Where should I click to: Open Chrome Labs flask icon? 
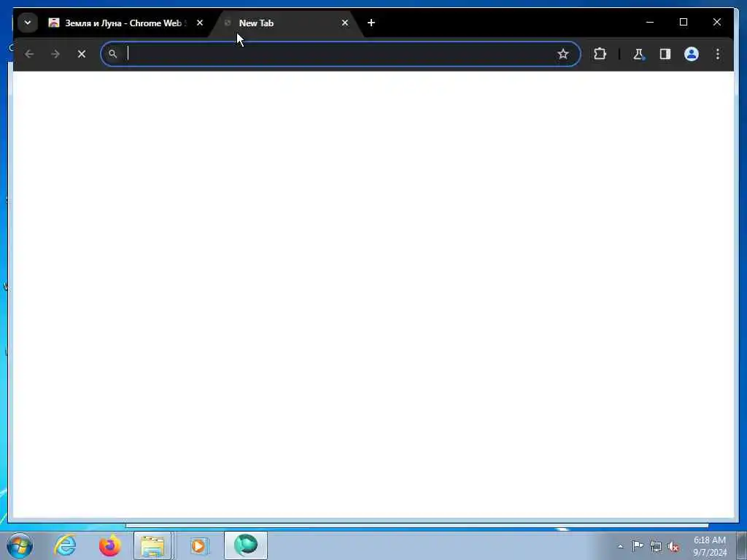[638, 54]
